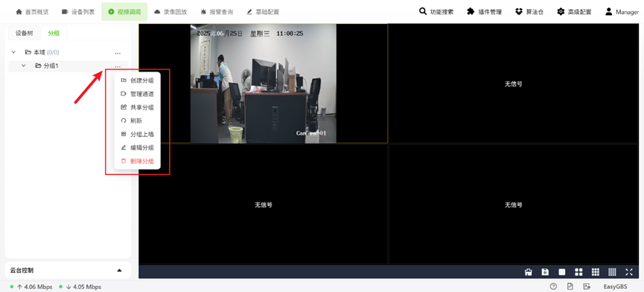Image resolution: width=644 pixels, height=292 pixels.
Task: Open the Manager user account menu
Action: (622, 12)
